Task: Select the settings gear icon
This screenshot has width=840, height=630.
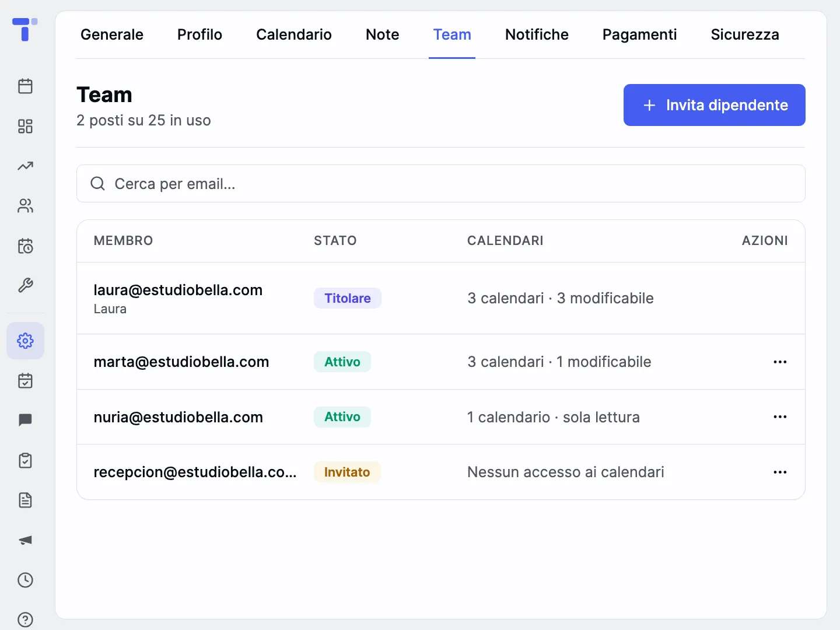Action: (25, 341)
